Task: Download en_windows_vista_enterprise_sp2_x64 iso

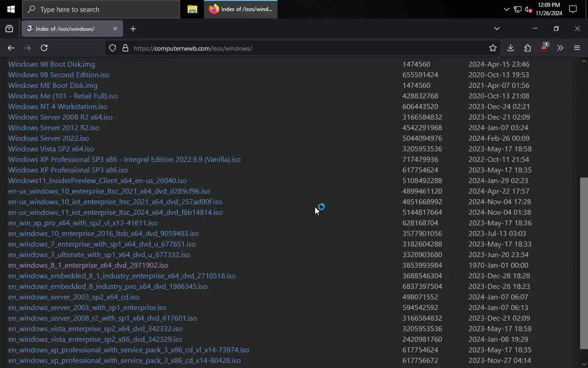Action: (95, 329)
